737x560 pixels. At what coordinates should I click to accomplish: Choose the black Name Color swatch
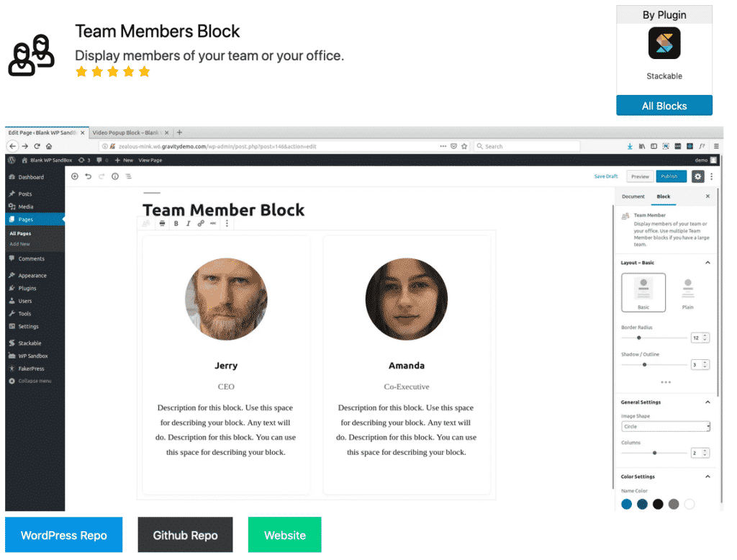pyautogui.click(x=658, y=504)
